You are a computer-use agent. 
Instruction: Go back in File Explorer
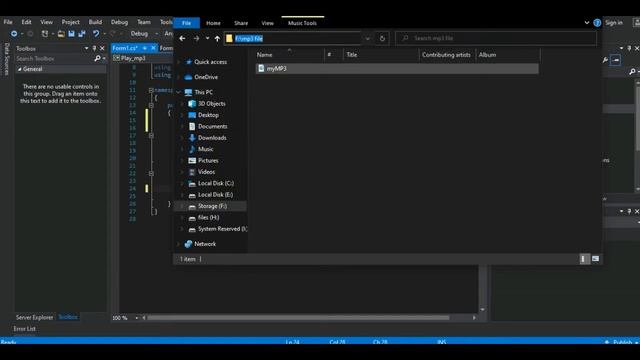click(x=182, y=38)
